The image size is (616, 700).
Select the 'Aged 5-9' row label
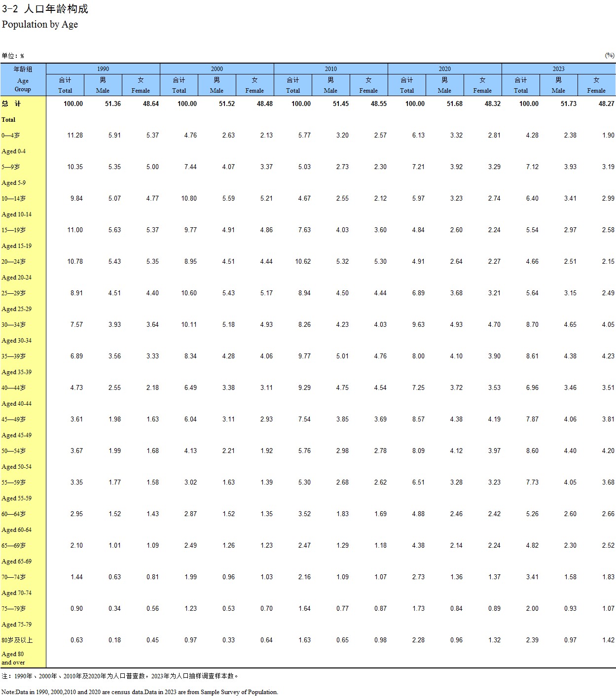pyautogui.click(x=14, y=182)
